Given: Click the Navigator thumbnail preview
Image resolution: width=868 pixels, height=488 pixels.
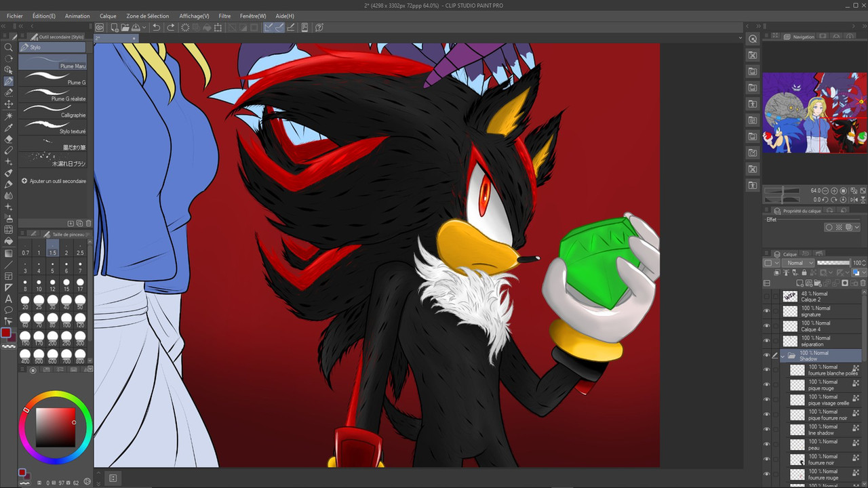Looking at the screenshot, I should tap(814, 113).
